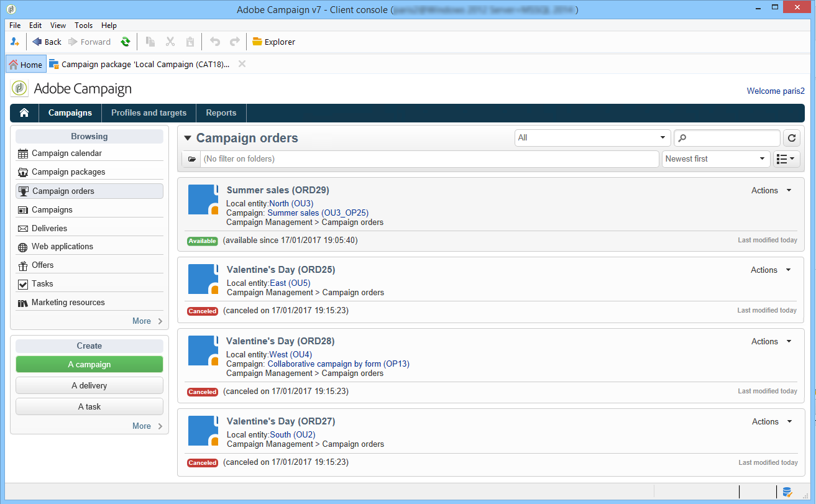Screen dimensions: 816x504
Task: Click the folder filter icon
Action: pyautogui.click(x=191, y=159)
